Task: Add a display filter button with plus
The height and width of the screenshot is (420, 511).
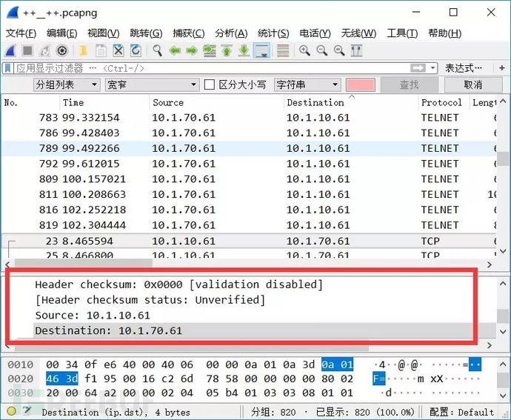Action: tap(502, 68)
